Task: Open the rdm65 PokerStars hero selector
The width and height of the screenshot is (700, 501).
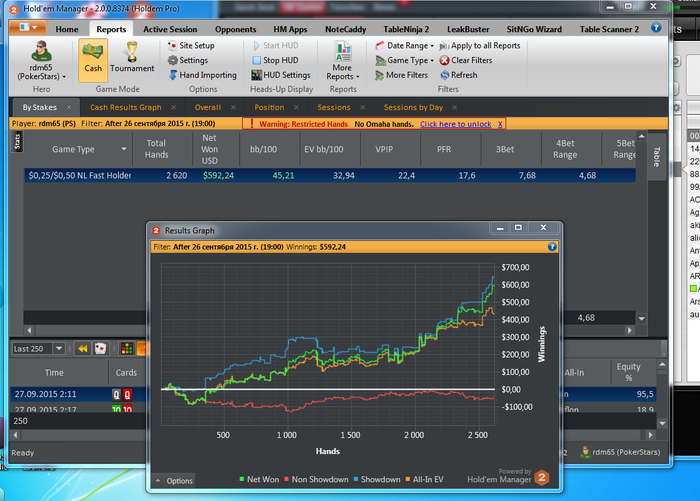Action: coord(41,61)
